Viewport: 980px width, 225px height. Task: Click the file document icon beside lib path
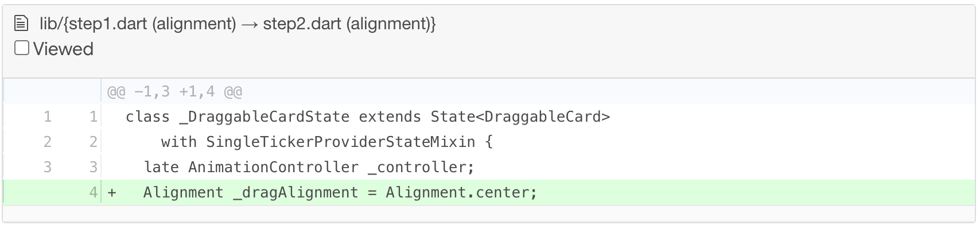(x=21, y=24)
